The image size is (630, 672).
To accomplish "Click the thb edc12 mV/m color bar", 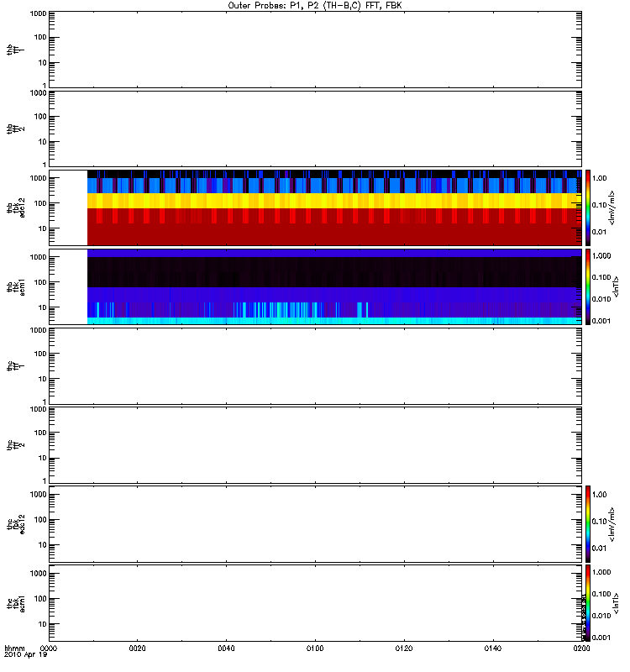I will (x=588, y=207).
